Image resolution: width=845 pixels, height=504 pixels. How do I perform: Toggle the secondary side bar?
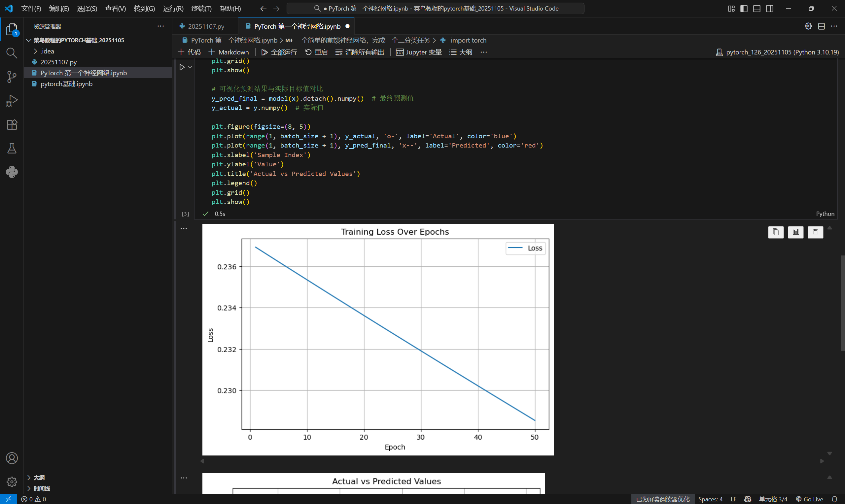pos(770,9)
